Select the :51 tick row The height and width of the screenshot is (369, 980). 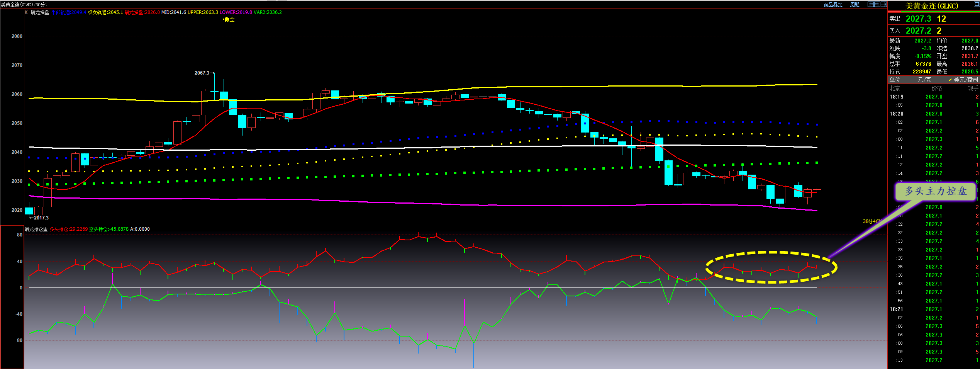pyautogui.click(x=934, y=292)
